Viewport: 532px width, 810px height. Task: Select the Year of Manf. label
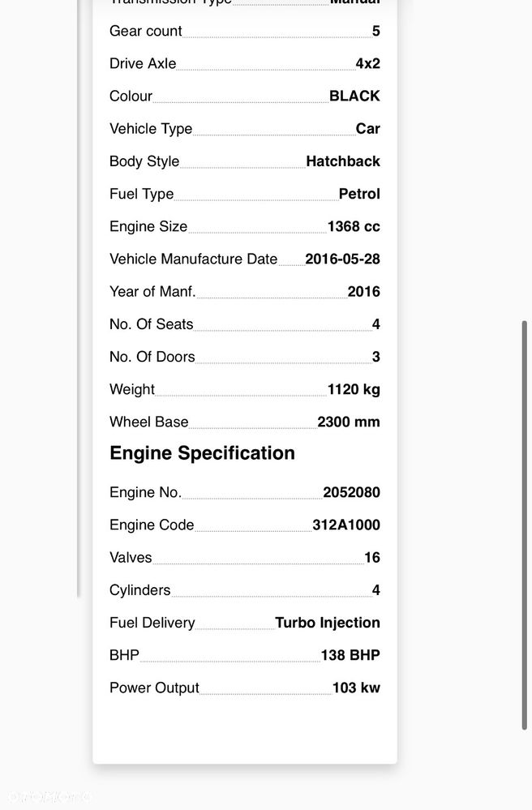coord(152,291)
